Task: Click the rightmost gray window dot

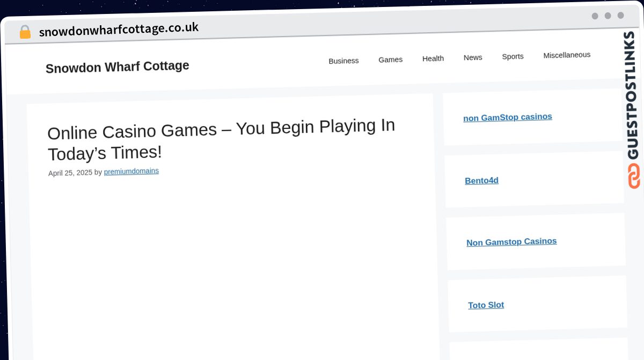Action: (x=620, y=16)
